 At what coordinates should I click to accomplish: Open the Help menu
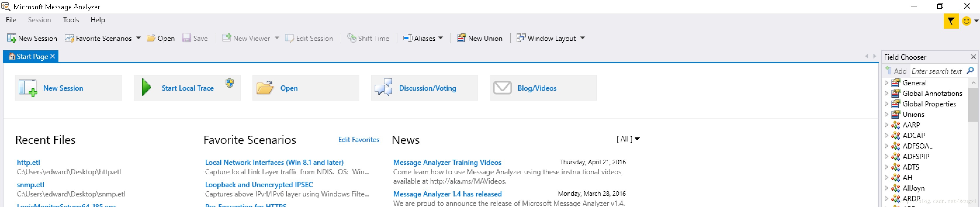tap(97, 20)
